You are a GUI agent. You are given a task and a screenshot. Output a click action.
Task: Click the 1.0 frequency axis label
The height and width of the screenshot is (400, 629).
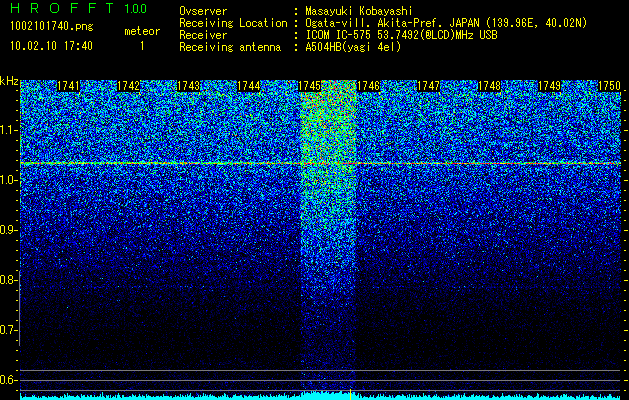8,180
